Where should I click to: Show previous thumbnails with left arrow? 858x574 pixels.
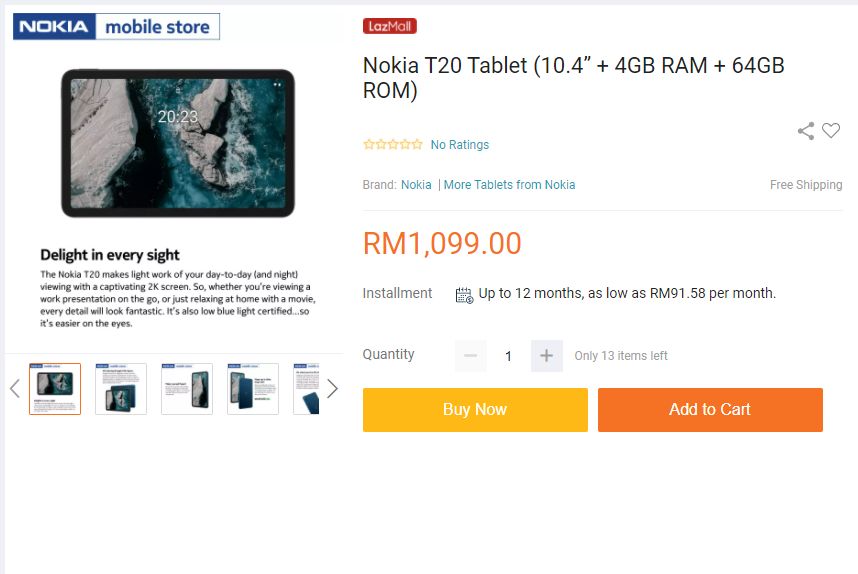tap(15, 389)
